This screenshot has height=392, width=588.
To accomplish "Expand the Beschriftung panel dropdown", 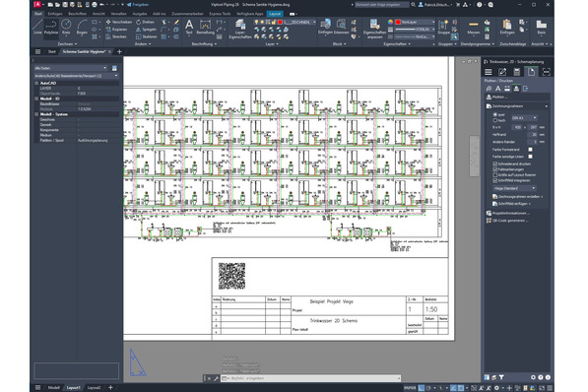I will tap(204, 44).
